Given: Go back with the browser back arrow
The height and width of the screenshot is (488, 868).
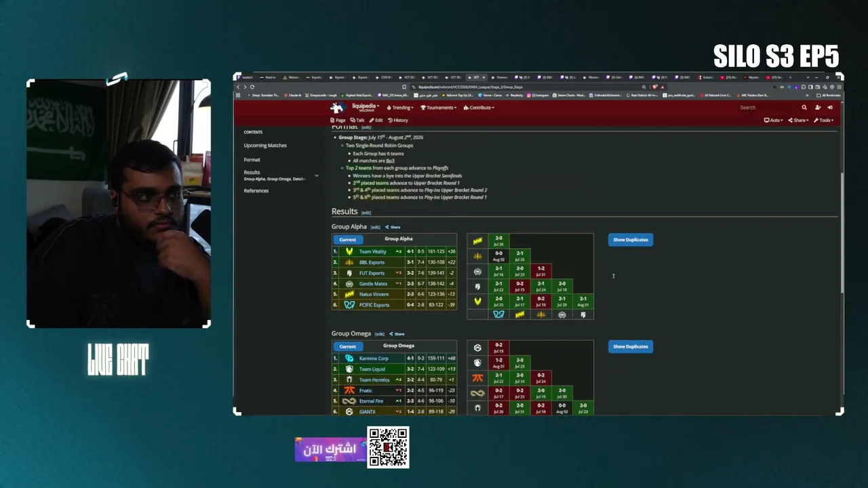Looking at the screenshot, I should coord(238,87).
